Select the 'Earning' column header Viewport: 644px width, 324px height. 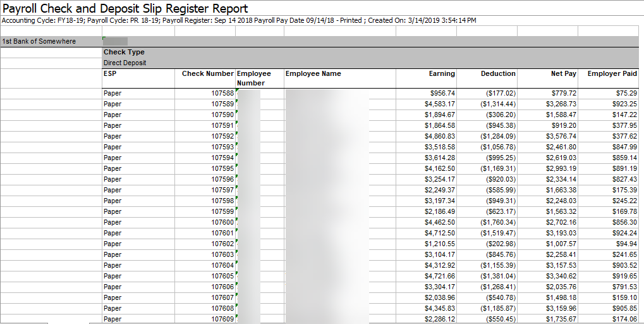(x=442, y=74)
